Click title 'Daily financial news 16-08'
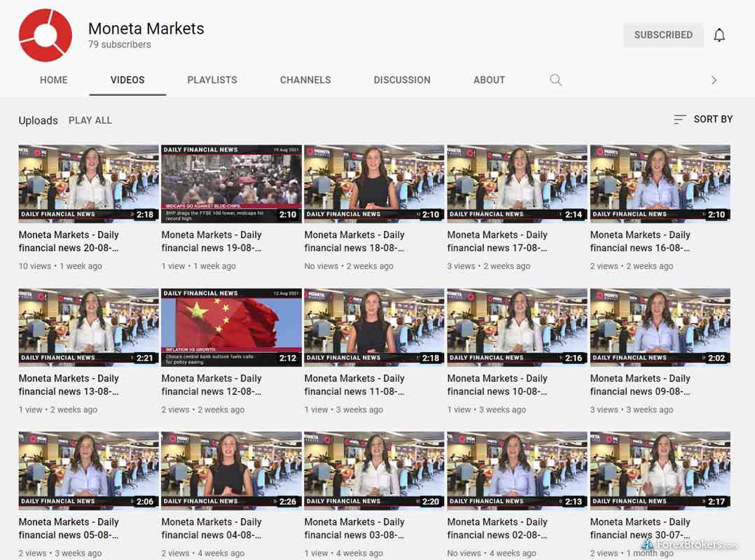 (x=640, y=241)
